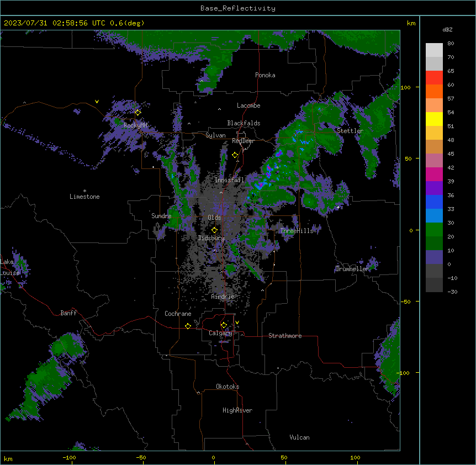
Task: Click the -50 y-axis tick label
Action: coord(405,302)
